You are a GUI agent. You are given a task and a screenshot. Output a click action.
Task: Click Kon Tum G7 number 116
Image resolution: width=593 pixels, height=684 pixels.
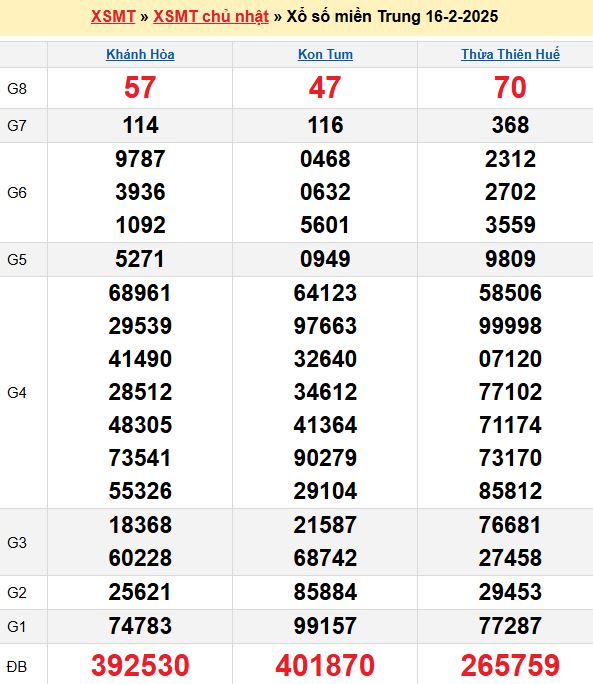[325, 125]
